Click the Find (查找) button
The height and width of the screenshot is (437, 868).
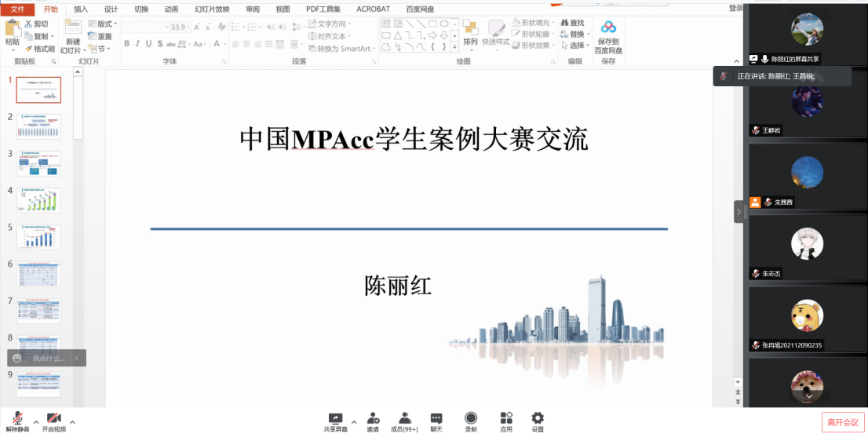pos(572,23)
